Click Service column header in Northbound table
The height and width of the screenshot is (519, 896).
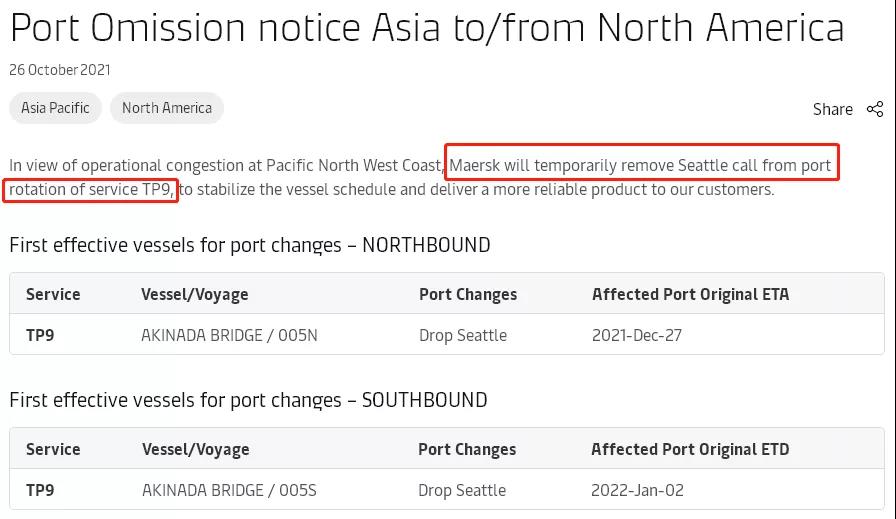(x=53, y=294)
